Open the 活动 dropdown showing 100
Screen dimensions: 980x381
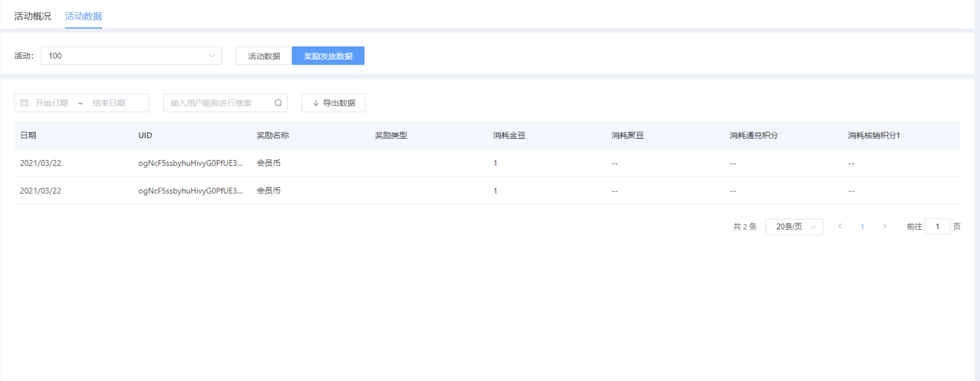(131, 56)
